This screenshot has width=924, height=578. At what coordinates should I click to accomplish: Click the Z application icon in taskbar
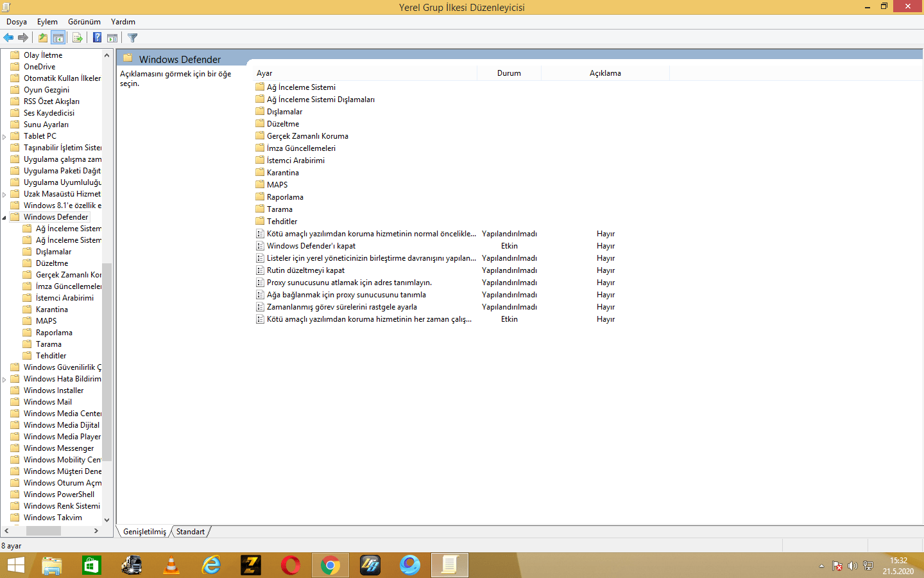[x=251, y=565]
